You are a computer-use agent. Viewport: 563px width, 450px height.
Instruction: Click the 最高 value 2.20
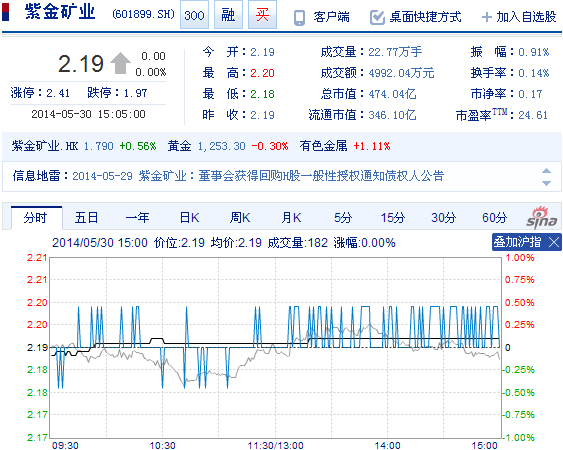[262, 73]
